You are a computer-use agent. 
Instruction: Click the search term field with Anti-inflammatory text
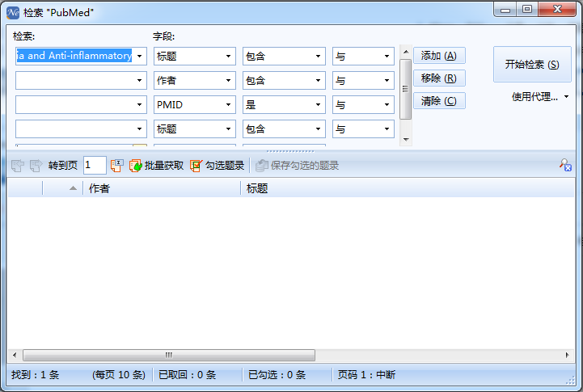coord(74,56)
